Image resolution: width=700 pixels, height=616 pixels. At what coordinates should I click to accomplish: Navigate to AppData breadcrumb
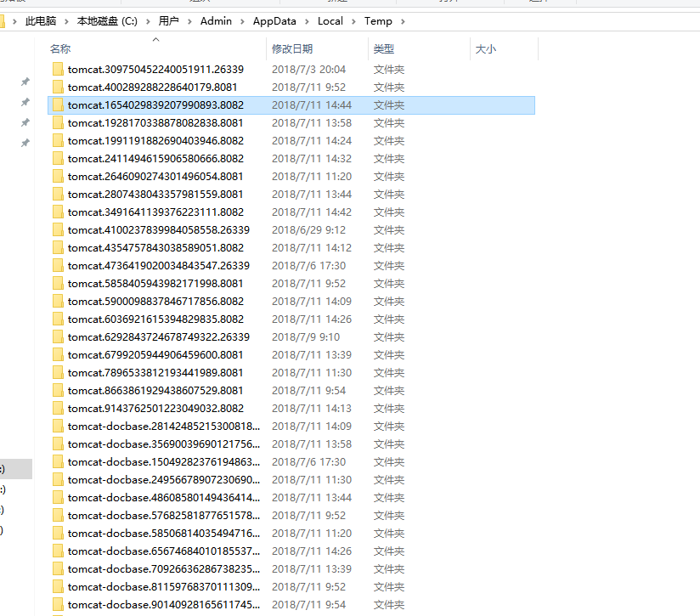(274, 21)
